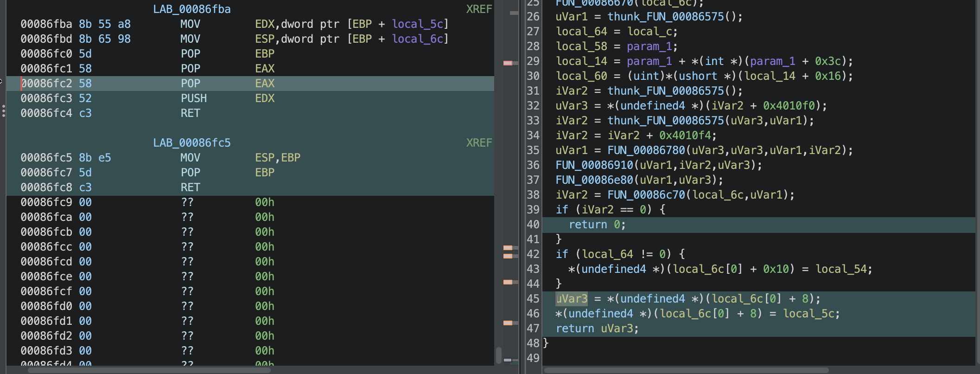The width and height of the screenshot is (980, 374).
Task: Click the 'return uVar3;' statement on line 47
Action: [x=597, y=329]
